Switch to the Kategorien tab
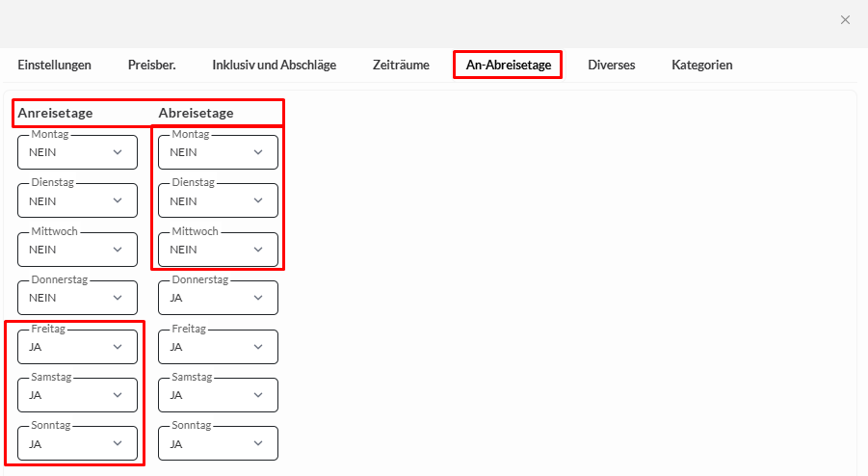The height and width of the screenshot is (476, 868). pos(701,66)
